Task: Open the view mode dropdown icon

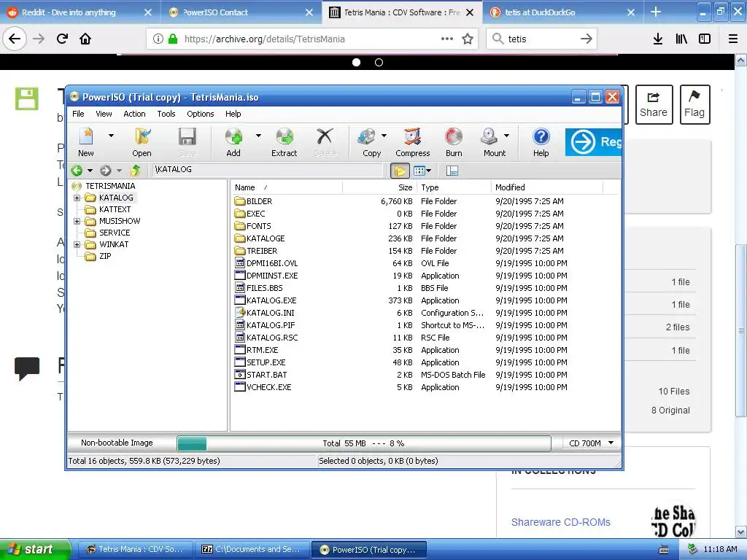Action: coord(422,171)
